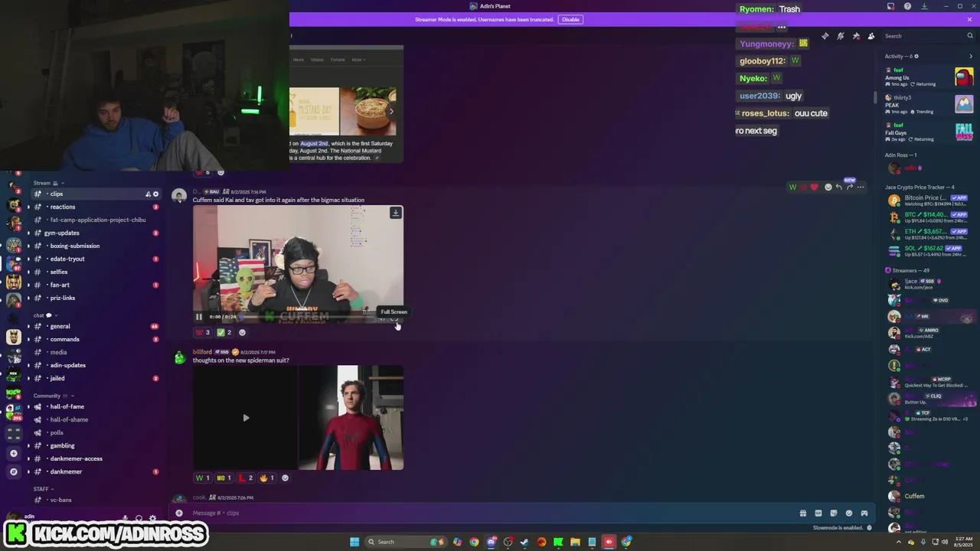Image resolution: width=980 pixels, height=551 pixels.
Task: Toggle the W reaction on spiderman post
Action: pyautogui.click(x=203, y=478)
